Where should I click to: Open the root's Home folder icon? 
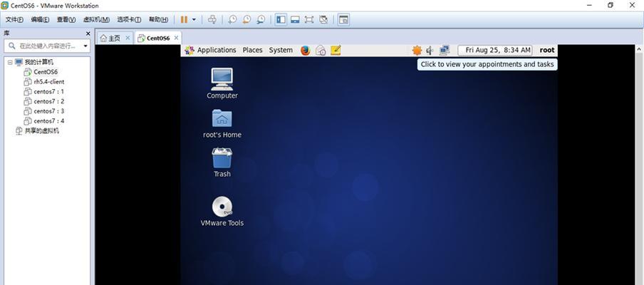click(222, 123)
